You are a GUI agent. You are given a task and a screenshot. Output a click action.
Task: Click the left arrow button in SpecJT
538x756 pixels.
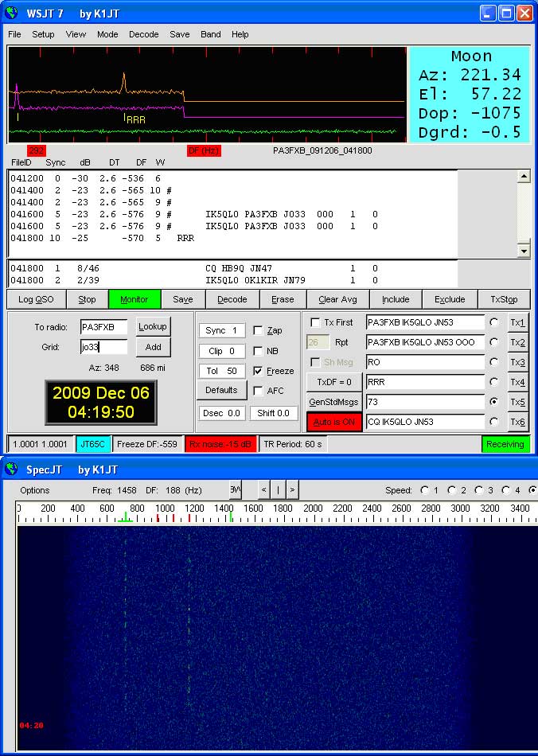click(x=263, y=490)
